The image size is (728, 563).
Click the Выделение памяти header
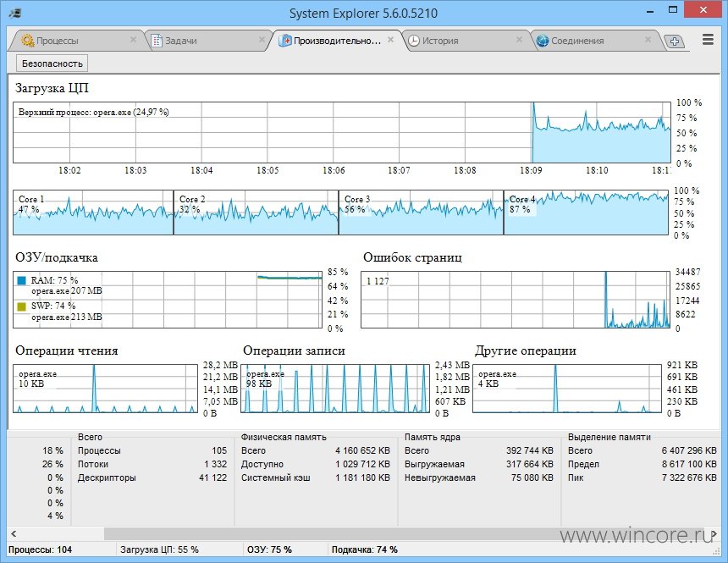click(609, 437)
